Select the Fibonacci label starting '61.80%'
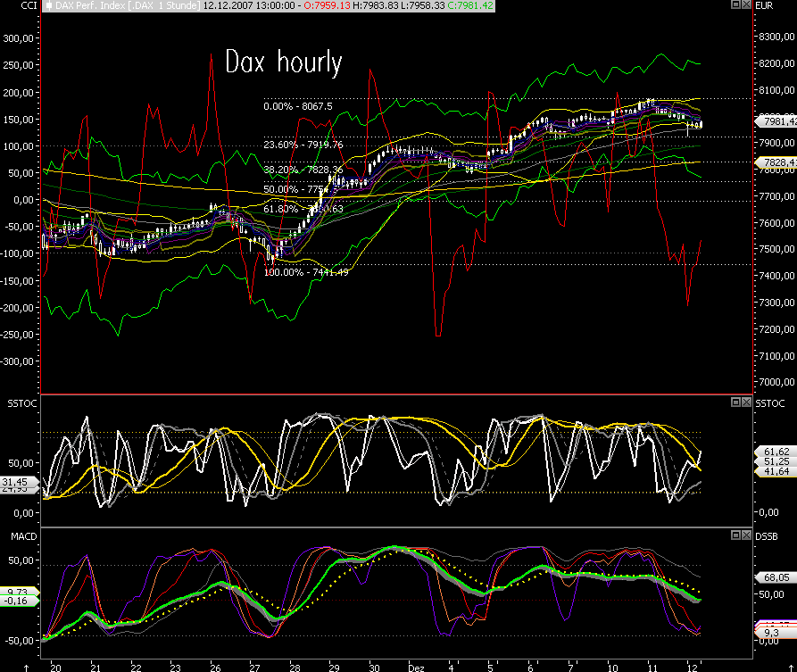Image resolution: width=797 pixels, height=672 pixels. point(303,209)
